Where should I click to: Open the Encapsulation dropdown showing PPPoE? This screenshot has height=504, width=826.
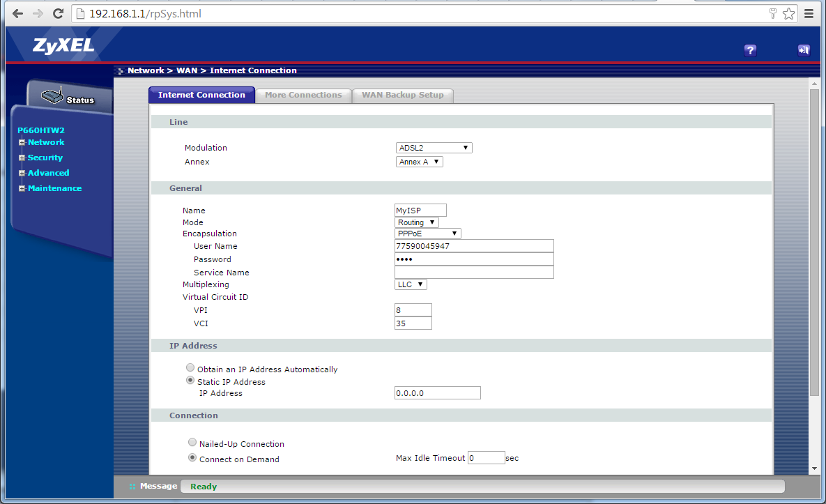pos(427,234)
